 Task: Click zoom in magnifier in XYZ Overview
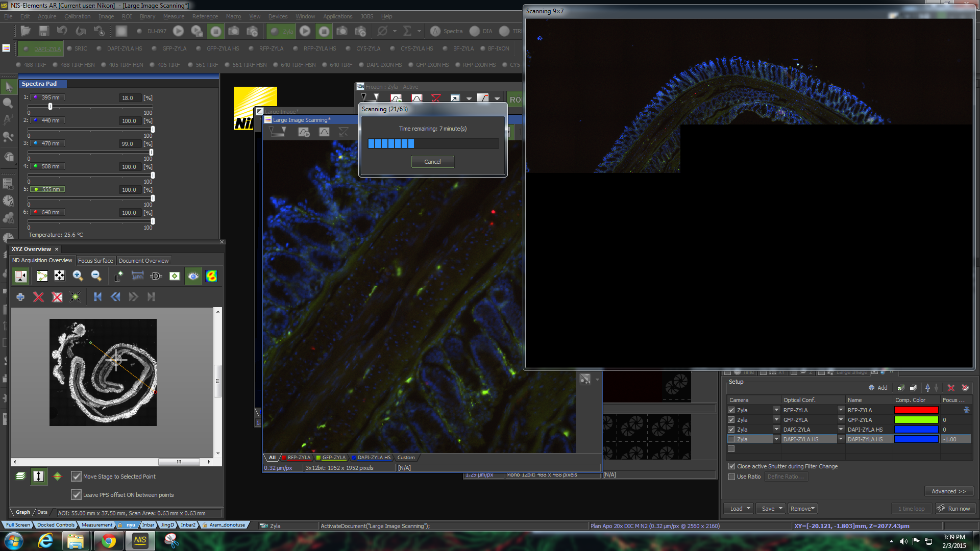point(78,276)
